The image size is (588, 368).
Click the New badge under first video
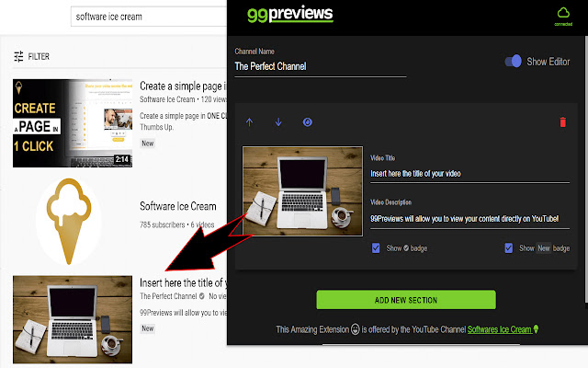pos(147,144)
